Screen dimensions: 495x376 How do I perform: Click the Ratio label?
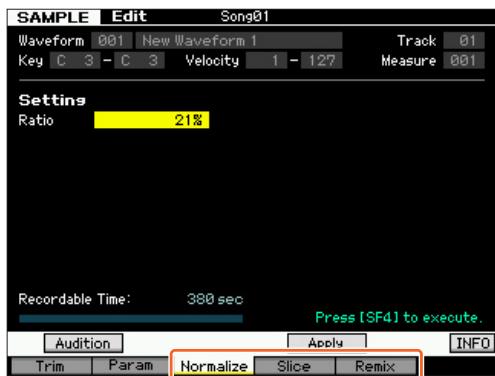click(x=36, y=120)
